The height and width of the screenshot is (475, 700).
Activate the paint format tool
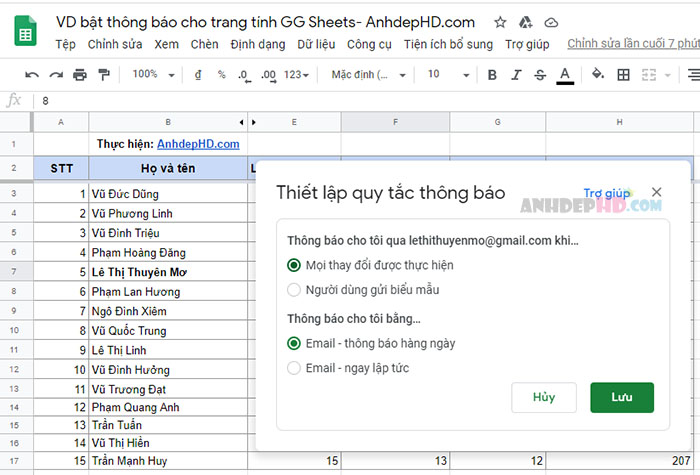pyautogui.click(x=104, y=75)
